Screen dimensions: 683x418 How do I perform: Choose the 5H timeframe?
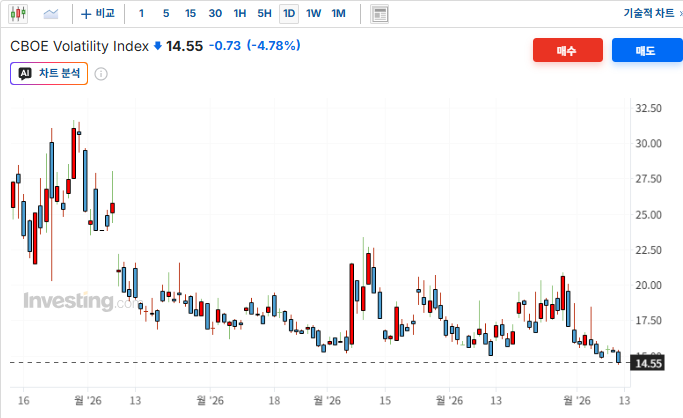coord(264,13)
